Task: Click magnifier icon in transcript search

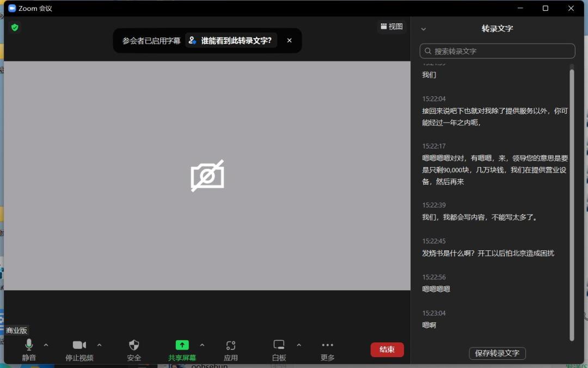Action: (428, 51)
